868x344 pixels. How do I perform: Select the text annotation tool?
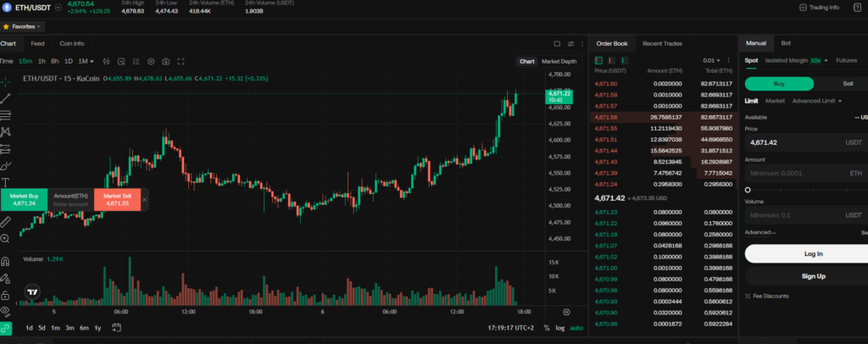6,181
